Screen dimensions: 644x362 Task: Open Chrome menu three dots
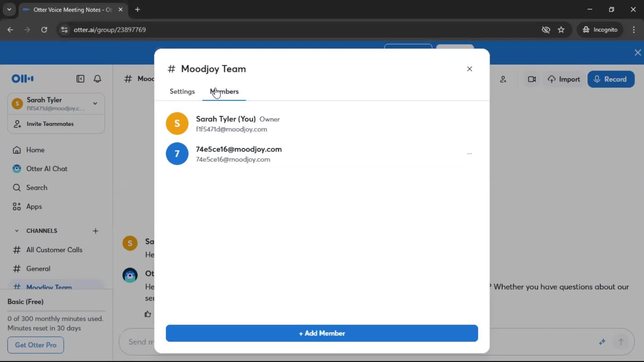coord(634,29)
